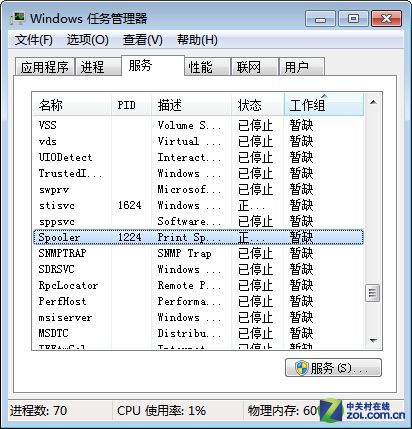Open the 查看(V) menu
This screenshot has height=429, width=412.
(143, 40)
